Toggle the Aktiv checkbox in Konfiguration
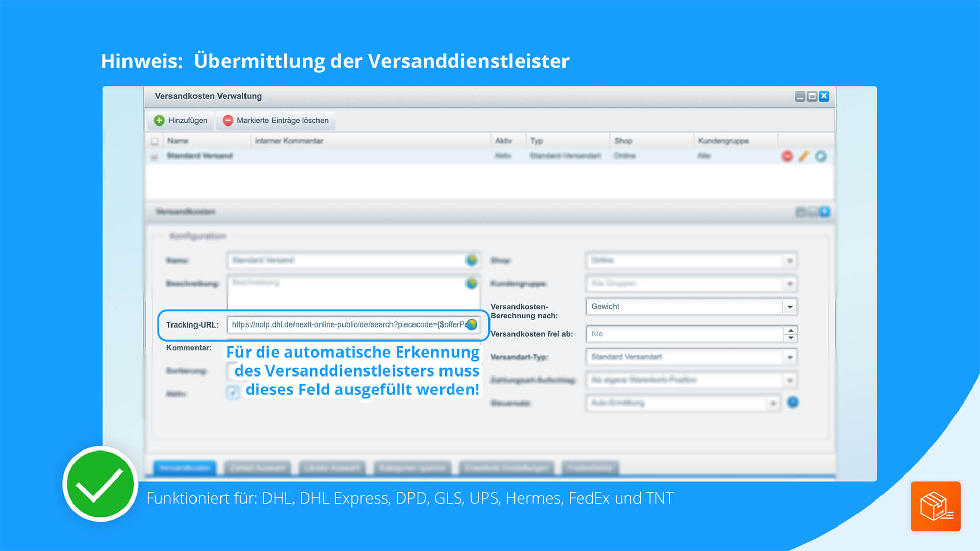This screenshot has width=980, height=551. 233,392
